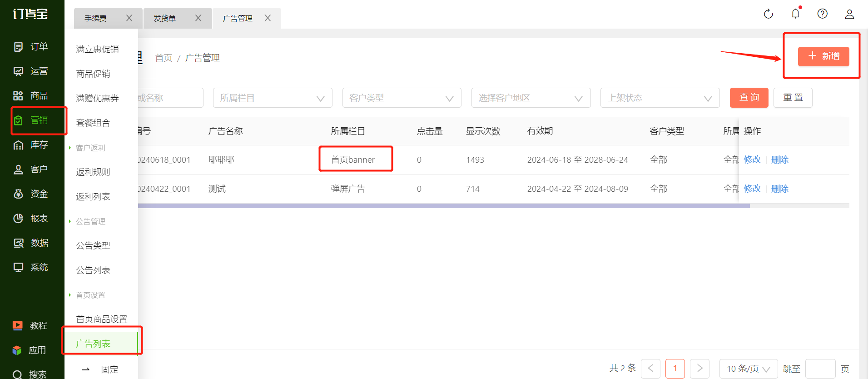Screen dimensions: 868x379
Task: Click the 新增 add button
Action: (x=823, y=56)
